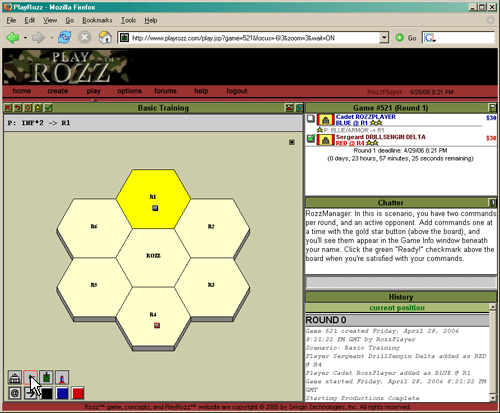The width and height of the screenshot is (500, 413).
Task: Click the gold star next to P: BLUE/ARMOR command
Action: coord(320,130)
